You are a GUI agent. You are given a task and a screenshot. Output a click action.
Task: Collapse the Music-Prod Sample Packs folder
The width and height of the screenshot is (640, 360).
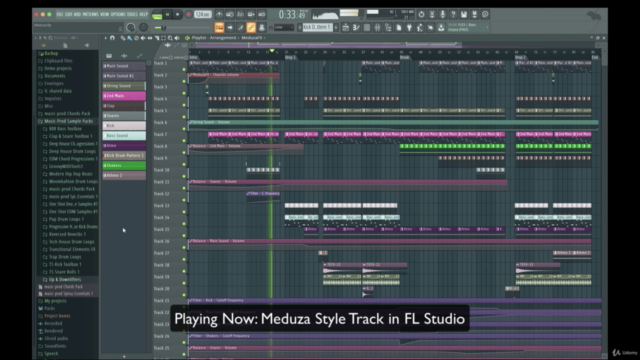[x=68, y=121]
